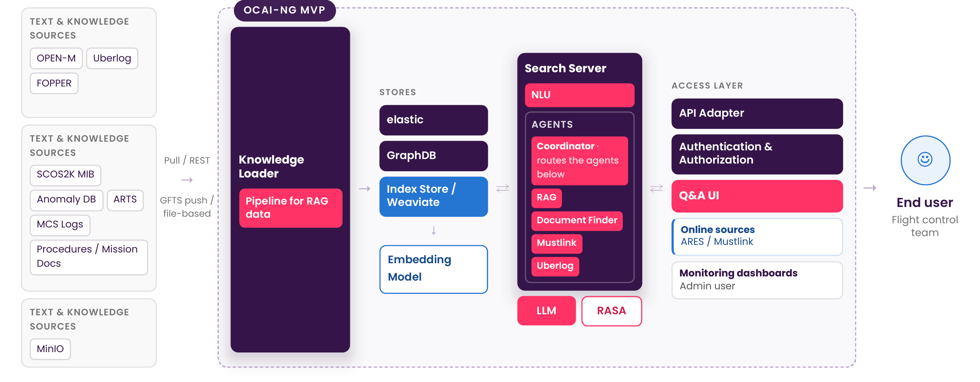
Task: Click the Pipeline for RAG data box
Action: click(291, 208)
